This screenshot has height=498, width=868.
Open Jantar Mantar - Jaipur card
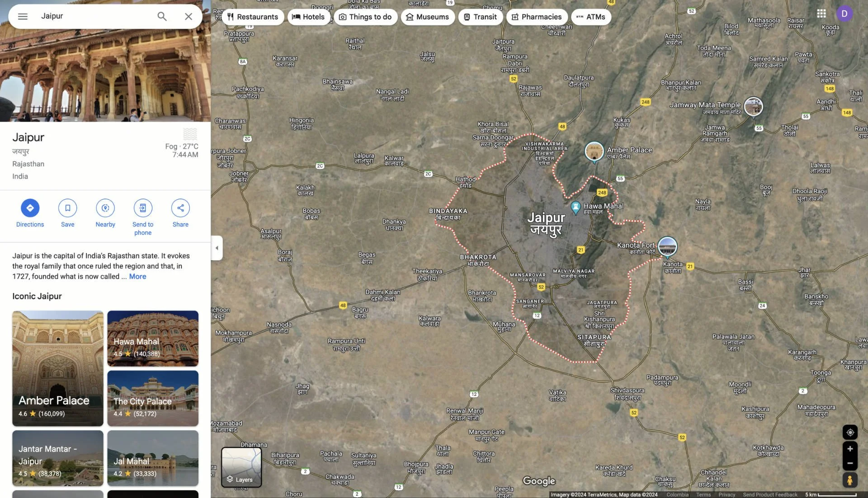[58, 458]
